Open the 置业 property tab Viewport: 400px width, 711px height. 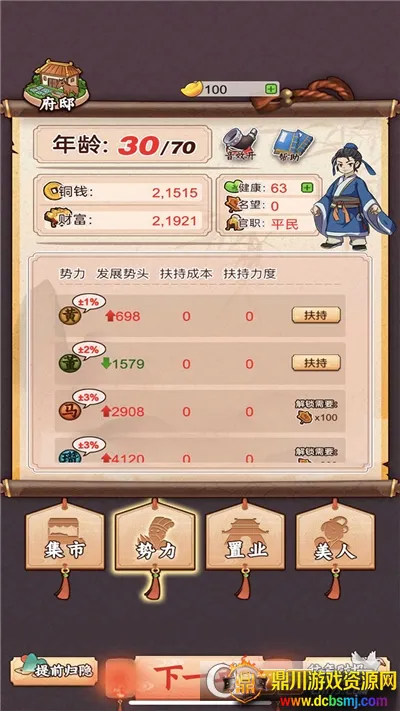click(x=245, y=536)
